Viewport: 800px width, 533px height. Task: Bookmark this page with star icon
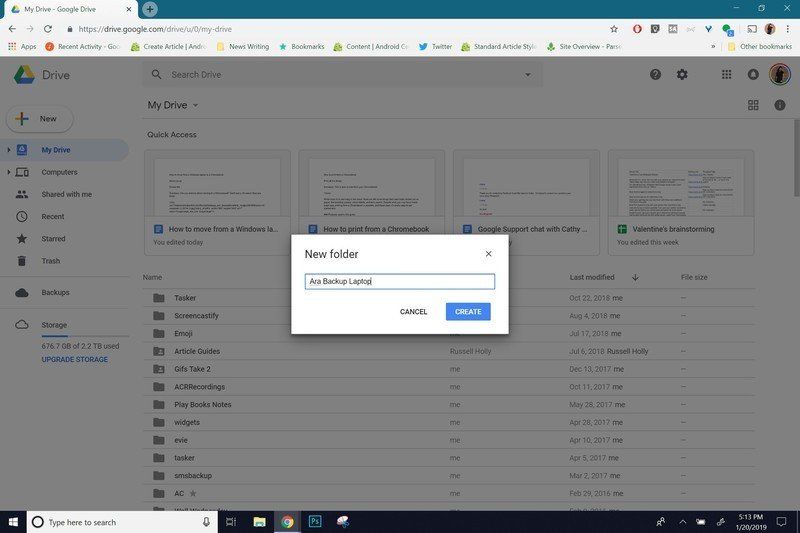[x=614, y=29]
